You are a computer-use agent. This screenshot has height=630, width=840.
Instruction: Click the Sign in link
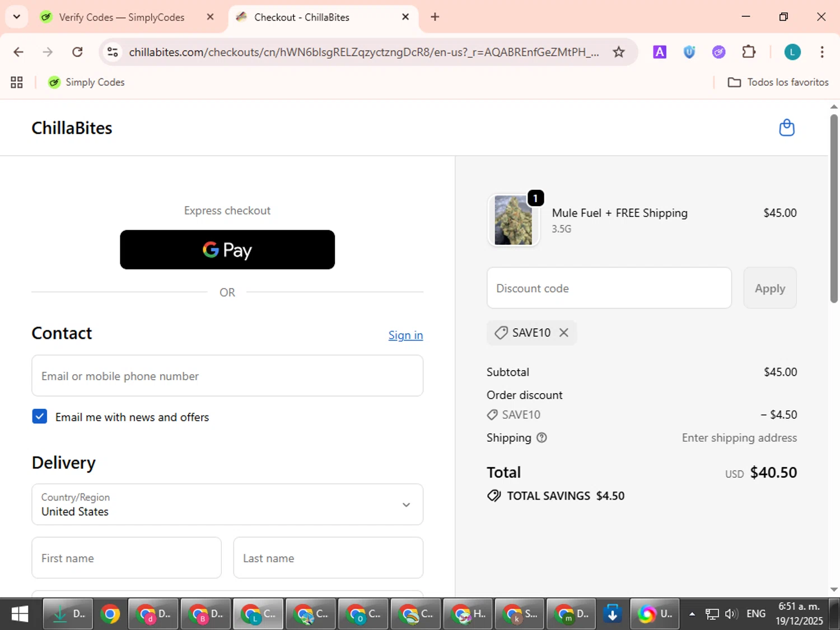click(x=405, y=335)
